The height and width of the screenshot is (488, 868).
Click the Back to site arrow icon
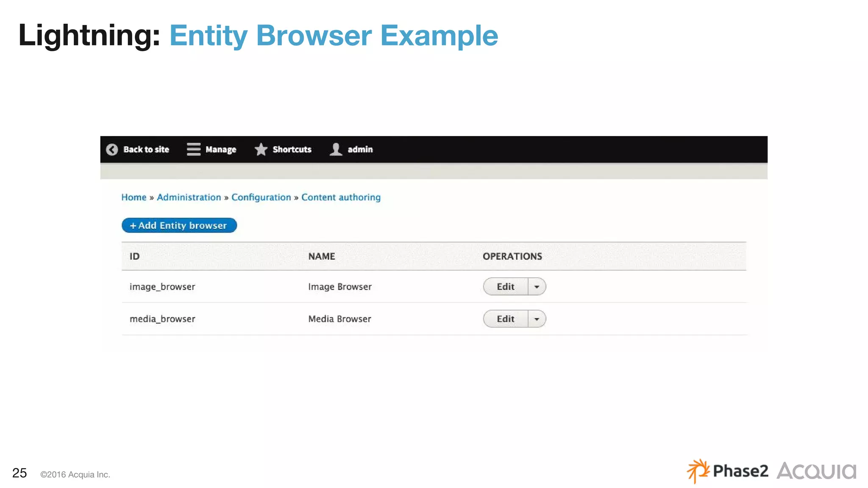click(x=112, y=150)
